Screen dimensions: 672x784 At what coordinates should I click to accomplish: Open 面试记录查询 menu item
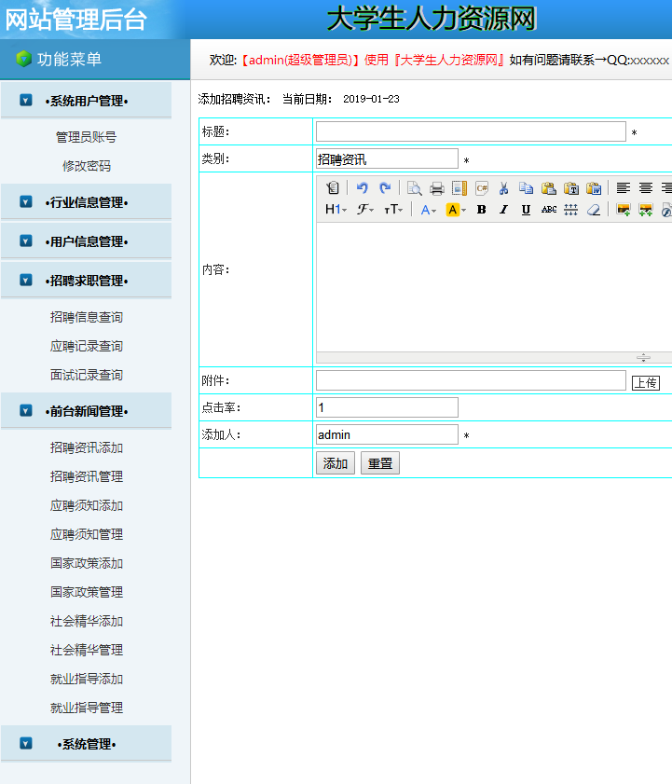[86, 375]
